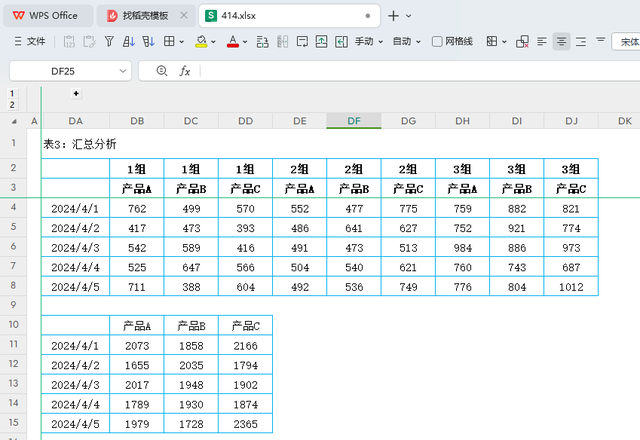The height and width of the screenshot is (440, 640).
Task: Toggle the filter funnel icon
Action: tap(109, 41)
